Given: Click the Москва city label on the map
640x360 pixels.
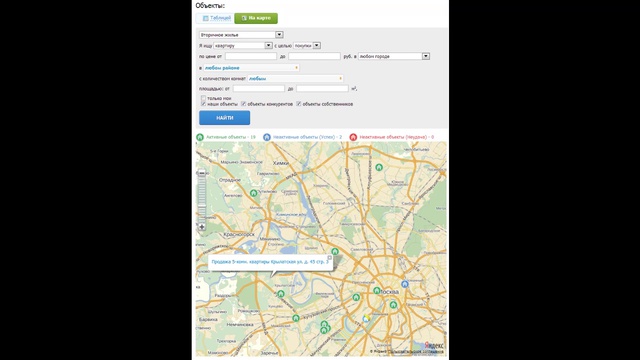Looking at the screenshot, I should click(x=389, y=292).
